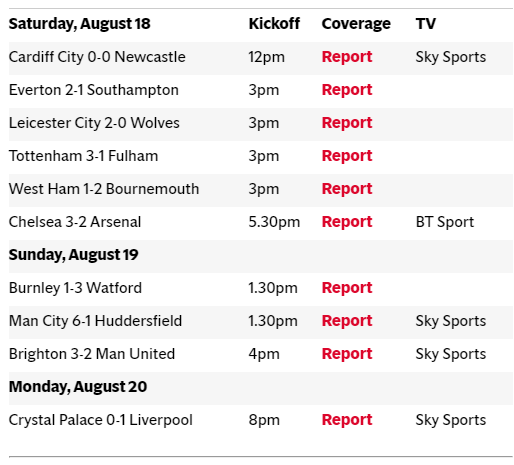Open Report for West Ham vs Bournemouth
The width and height of the screenshot is (514, 465).
point(347,189)
